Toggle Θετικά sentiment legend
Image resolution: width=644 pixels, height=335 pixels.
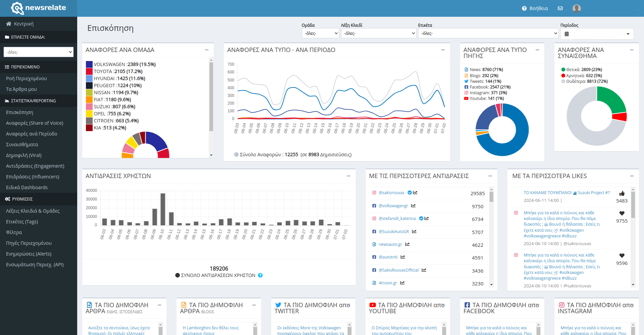[563, 70]
